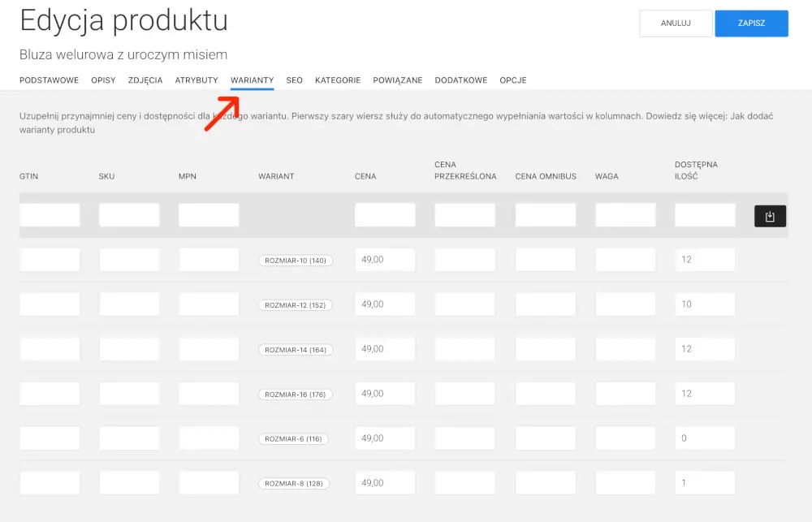Image resolution: width=812 pixels, height=522 pixels.
Task: Click the DOSTĘPNA ILOŚĆ field showing 0 for ROZMIAR-6
Action: [705, 438]
